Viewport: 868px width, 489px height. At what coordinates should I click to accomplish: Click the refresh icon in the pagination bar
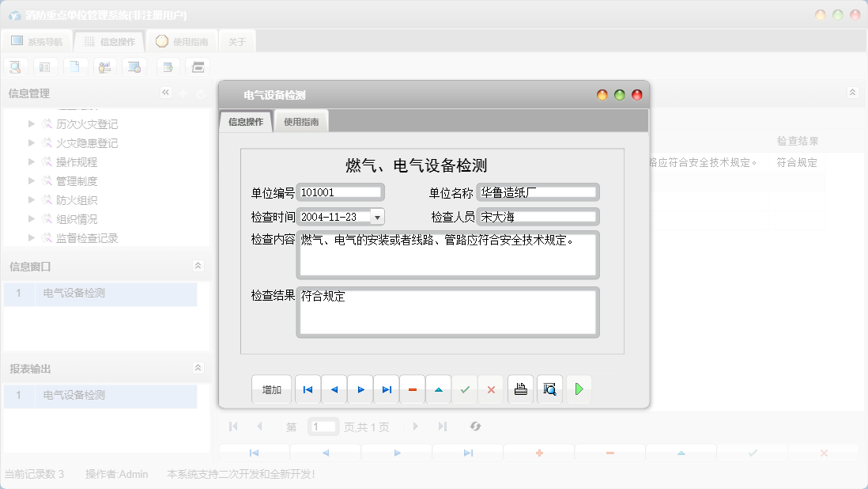click(475, 426)
